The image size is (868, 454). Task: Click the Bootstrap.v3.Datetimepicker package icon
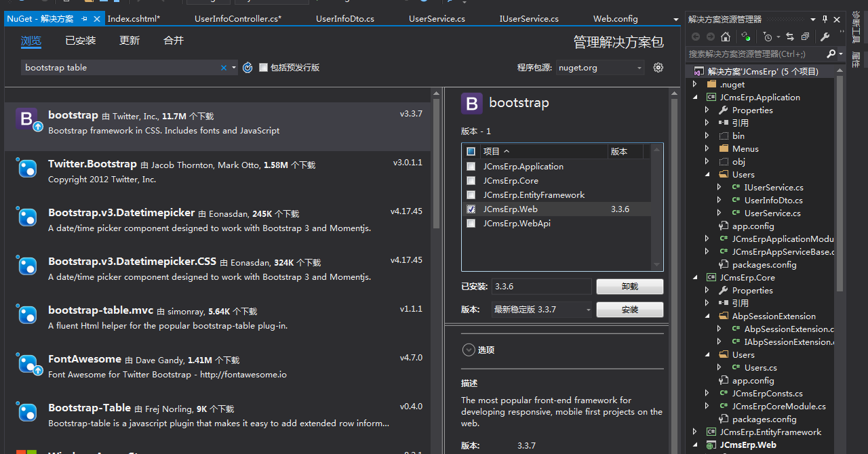point(27,217)
